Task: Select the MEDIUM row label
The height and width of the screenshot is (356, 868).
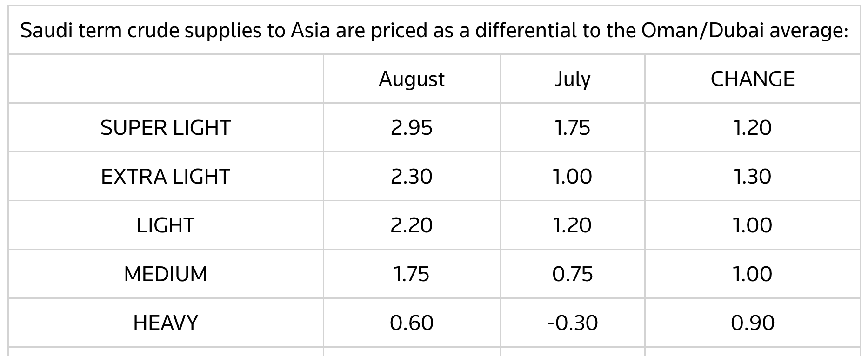Action: point(166,274)
